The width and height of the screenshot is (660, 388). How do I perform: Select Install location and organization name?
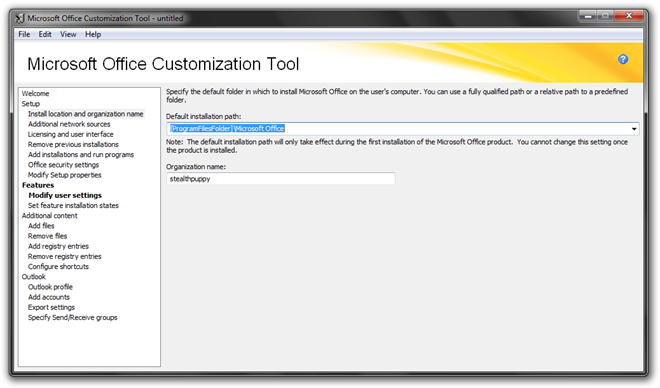click(x=85, y=114)
